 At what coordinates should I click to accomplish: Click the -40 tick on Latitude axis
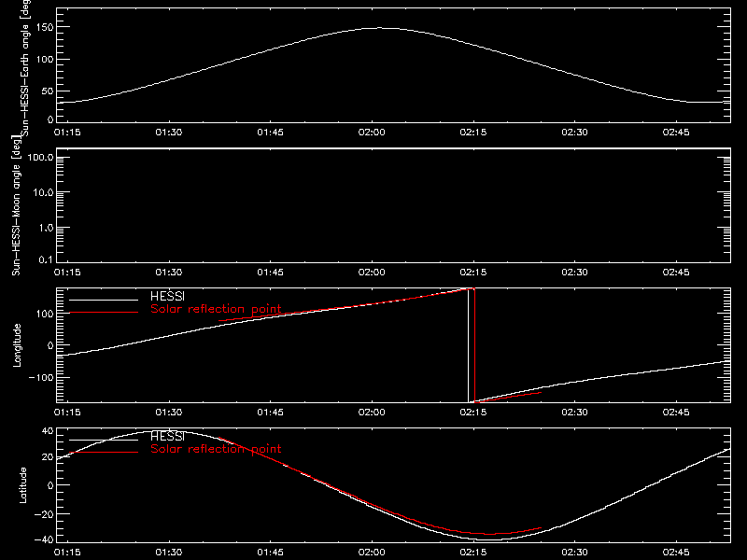[44, 539]
